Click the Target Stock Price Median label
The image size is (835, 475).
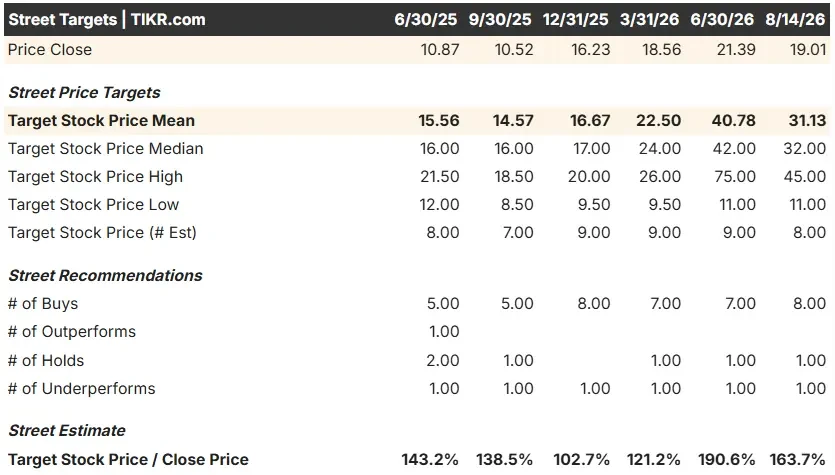point(105,149)
